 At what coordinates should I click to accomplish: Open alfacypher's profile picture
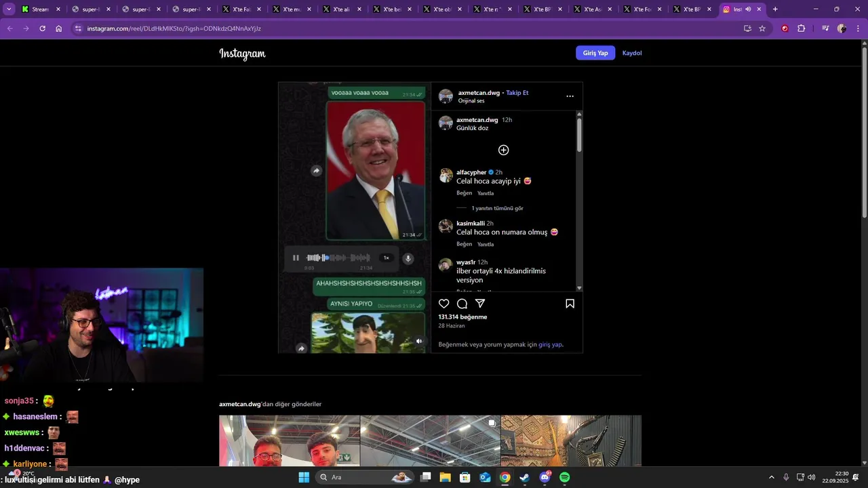click(x=446, y=176)
